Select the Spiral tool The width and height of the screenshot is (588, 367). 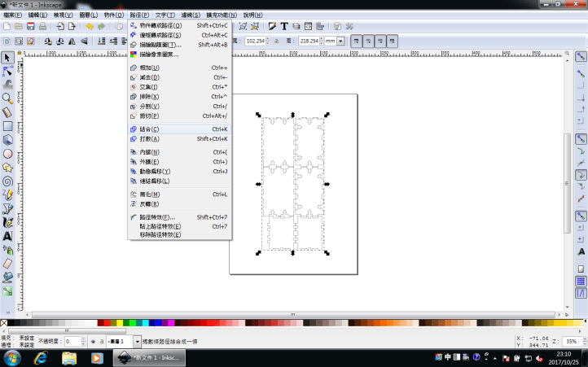coord(7,181)
